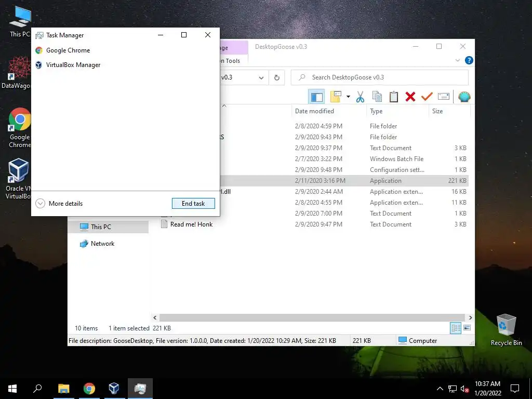Select the 16 KB Application extension row
532x399 pixels.
(x=344, y=191)
